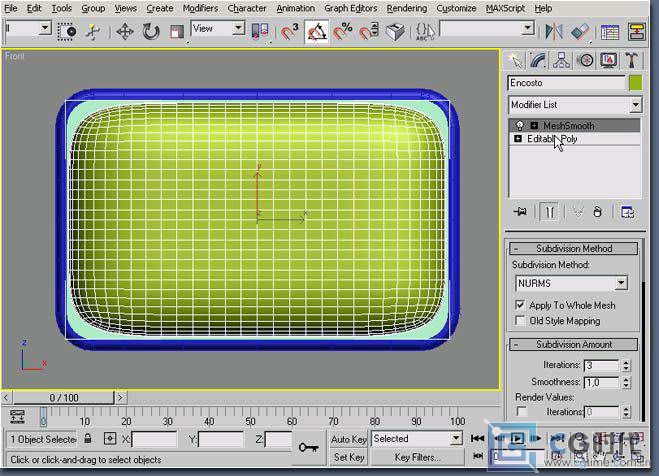Open the Modifier List dropdown
The image size is (659, 476).
pyautogui.click(x=635, y=105)
